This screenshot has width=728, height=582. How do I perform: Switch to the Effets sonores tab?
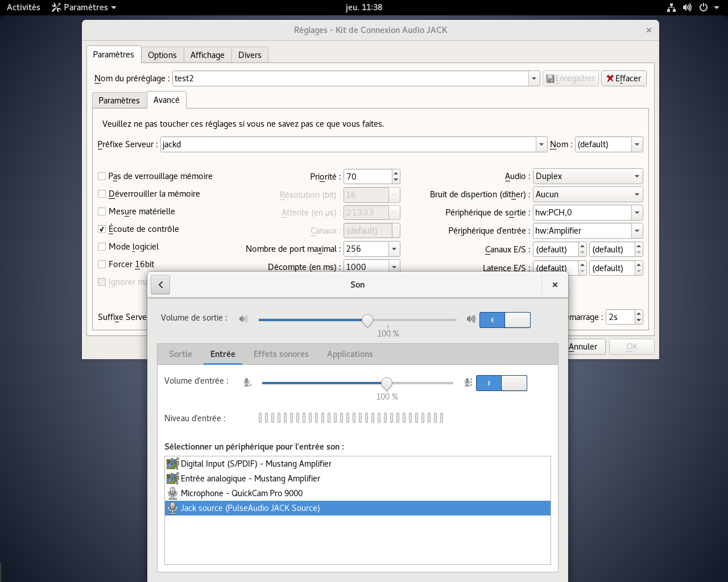pos(281,354)
